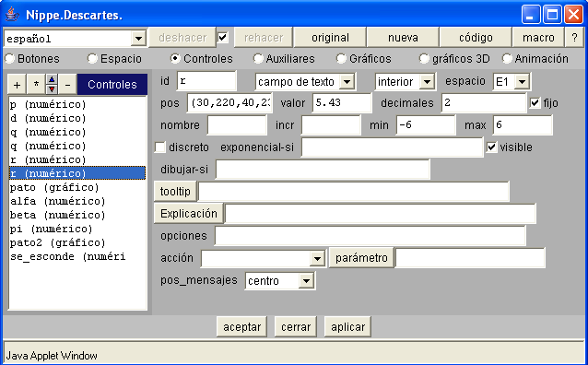Toggle the checkbox beside deshacer
588x365 pixels.
[x=223, y=37]
